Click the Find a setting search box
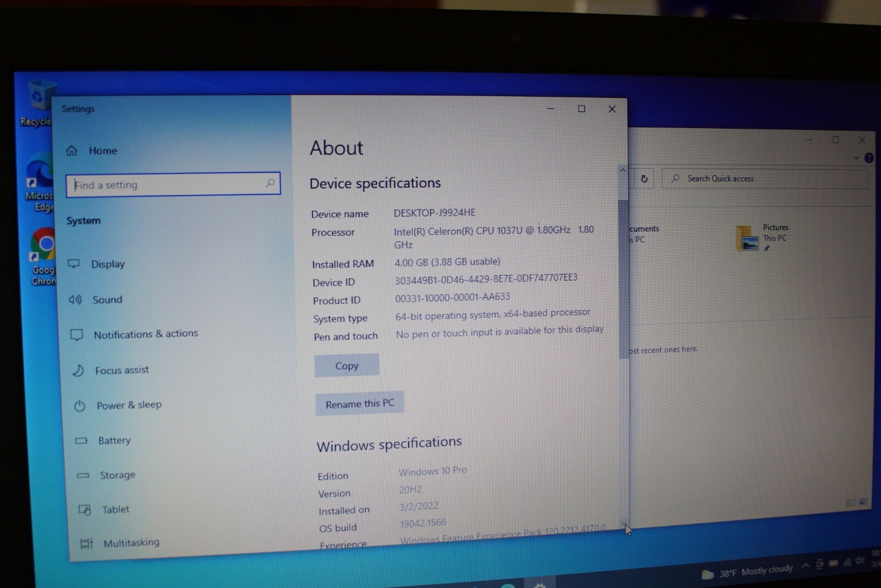This screenshot has height=588, width=881. click(x=173, y=184)
